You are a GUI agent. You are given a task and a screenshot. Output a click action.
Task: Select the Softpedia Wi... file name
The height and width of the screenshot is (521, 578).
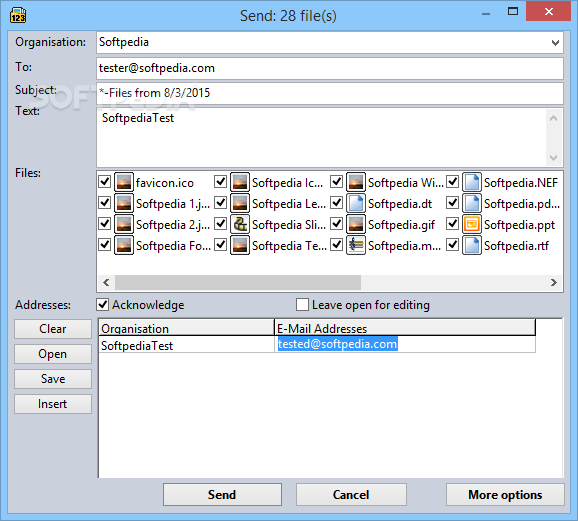pyautogui.click(x=405, y=183)
